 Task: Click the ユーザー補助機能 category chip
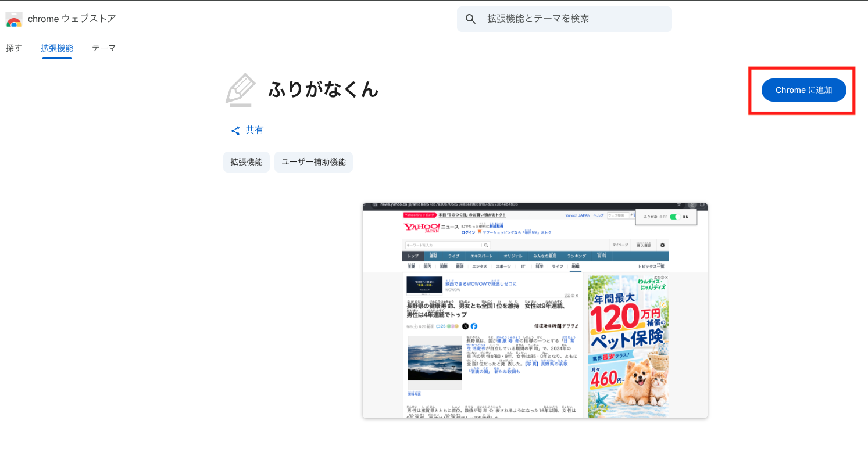[313, 162]
